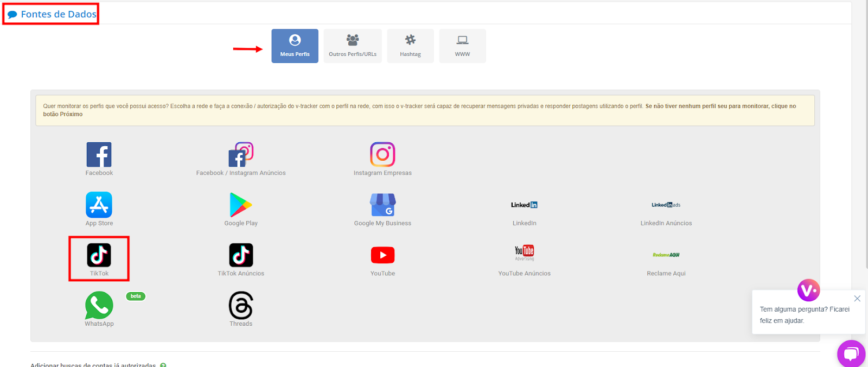Click the WhatsApp beta badge
This screenshot has width=868, height=367.
point(136,296)
